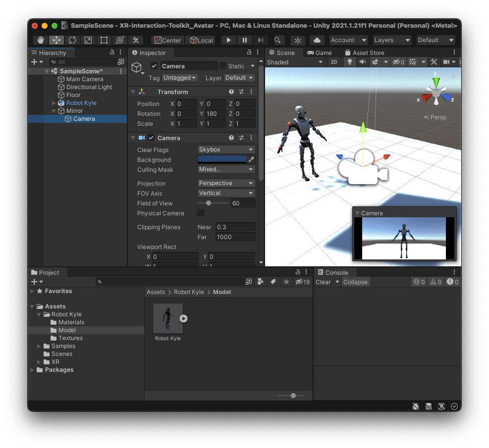Toggle 2D view in Scene

[x=334, y=62]
